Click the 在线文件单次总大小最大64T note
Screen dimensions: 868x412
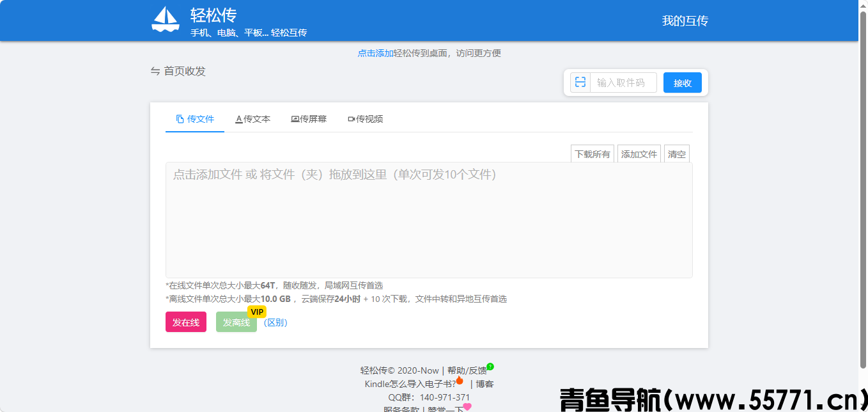point(274,285)
